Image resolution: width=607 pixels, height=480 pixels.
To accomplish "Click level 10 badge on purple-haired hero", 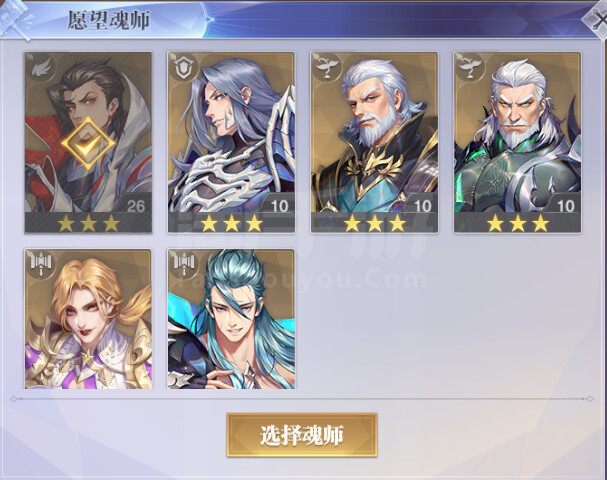I will point(279,206).
